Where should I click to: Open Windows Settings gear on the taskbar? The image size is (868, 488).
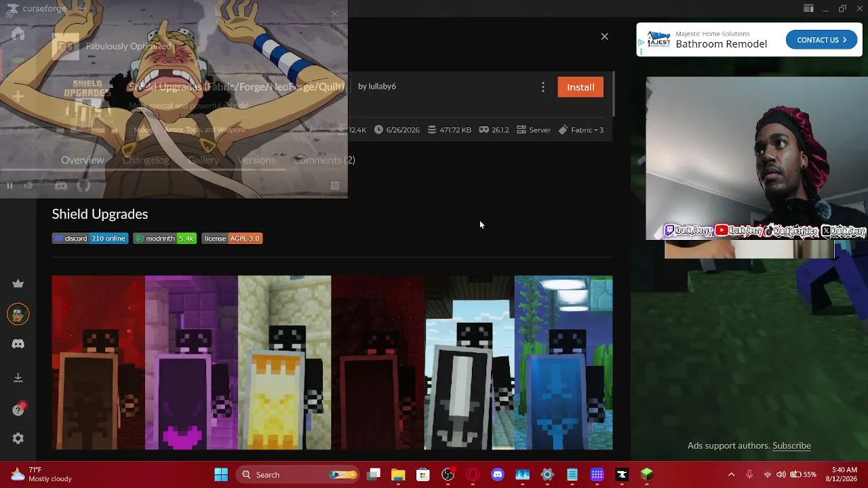click(547, 474)
